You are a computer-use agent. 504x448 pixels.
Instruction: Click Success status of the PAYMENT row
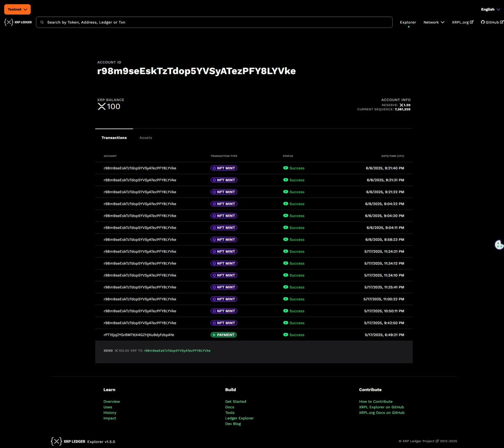[294, 335]
